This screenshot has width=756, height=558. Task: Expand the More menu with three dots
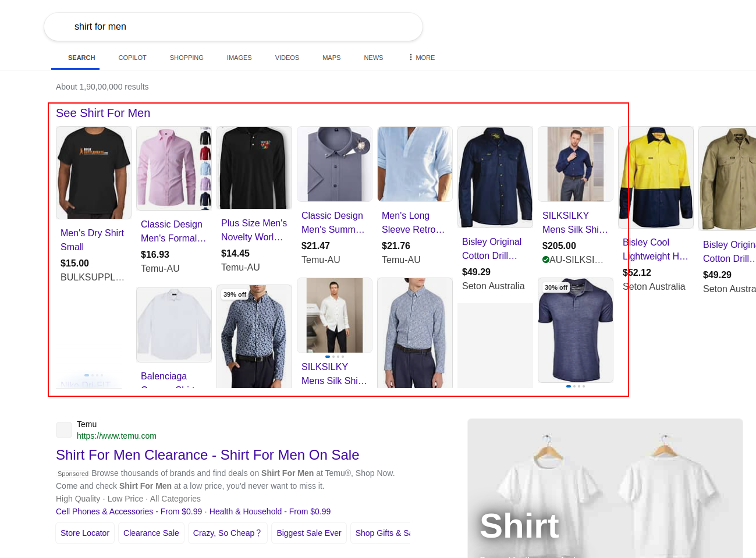point(422,58)
